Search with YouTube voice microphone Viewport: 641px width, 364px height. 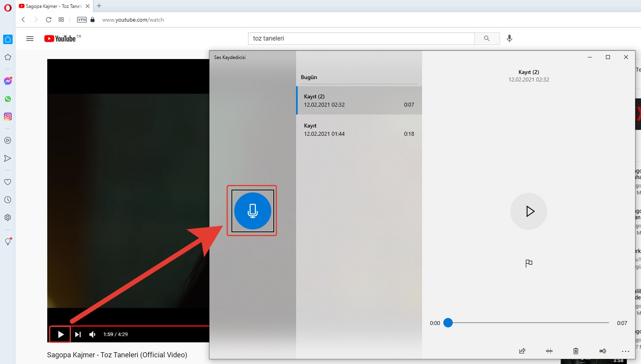[509, 39]
